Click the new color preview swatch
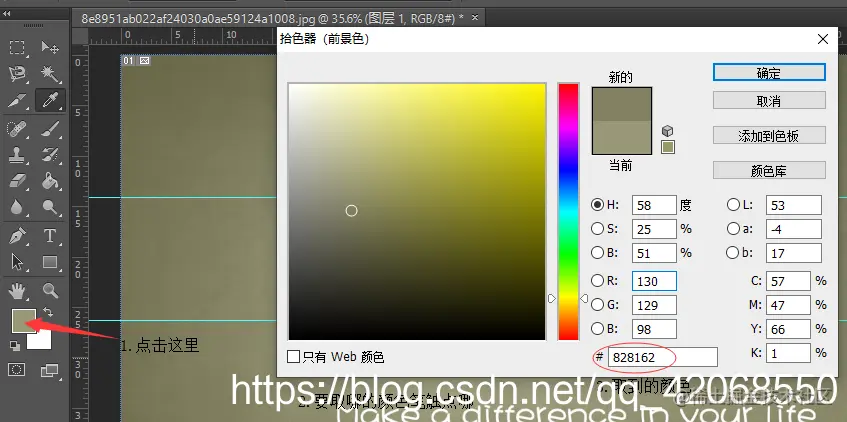847x422 pixels. tap(622, 105)
